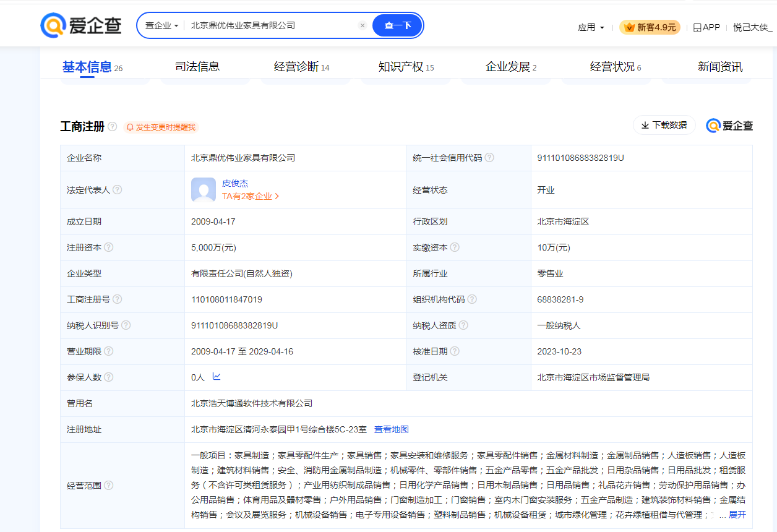Click 所属行业 value 零售业
Image resolution: width=777 pixels, height=532 pixels.
click(550, 273)
